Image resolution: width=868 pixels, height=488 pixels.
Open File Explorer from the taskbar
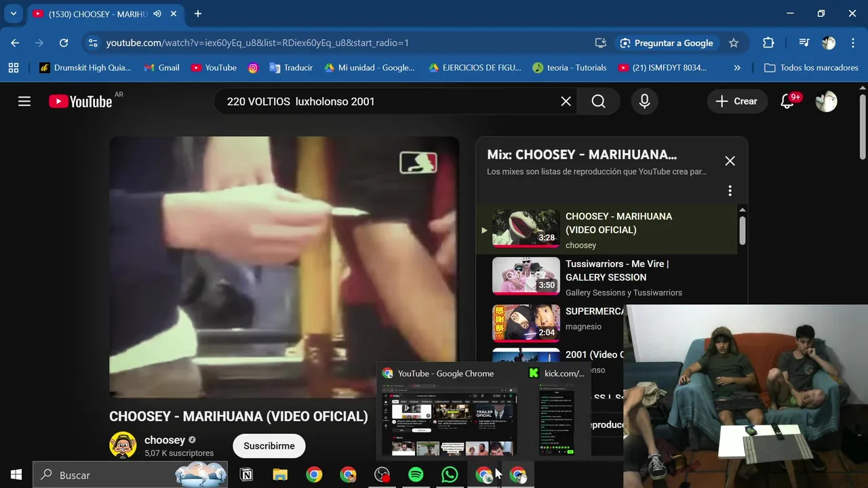[280, 474]
